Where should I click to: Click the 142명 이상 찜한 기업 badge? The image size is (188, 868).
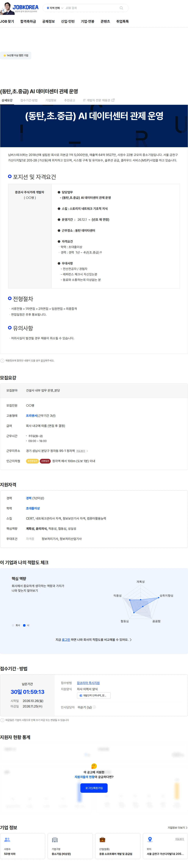click(15, 55)
